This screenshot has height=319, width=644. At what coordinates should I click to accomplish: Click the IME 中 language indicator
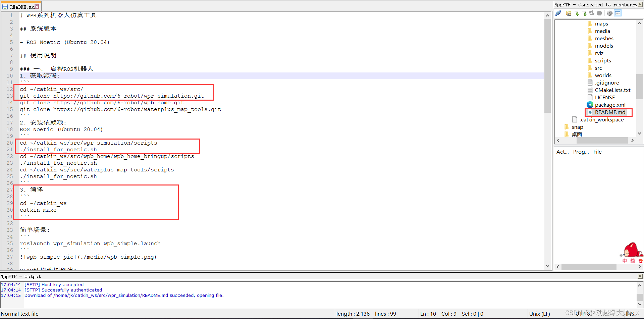625,261
